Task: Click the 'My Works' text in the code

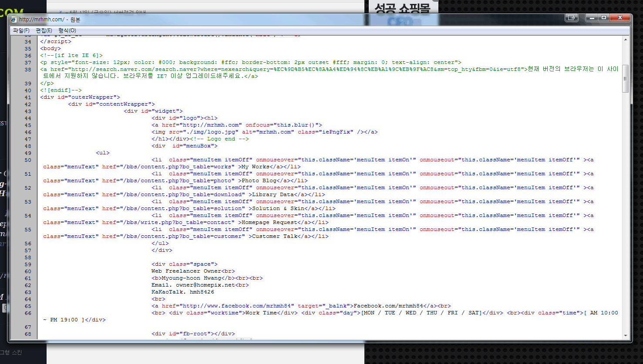Action: click(255, 167)
